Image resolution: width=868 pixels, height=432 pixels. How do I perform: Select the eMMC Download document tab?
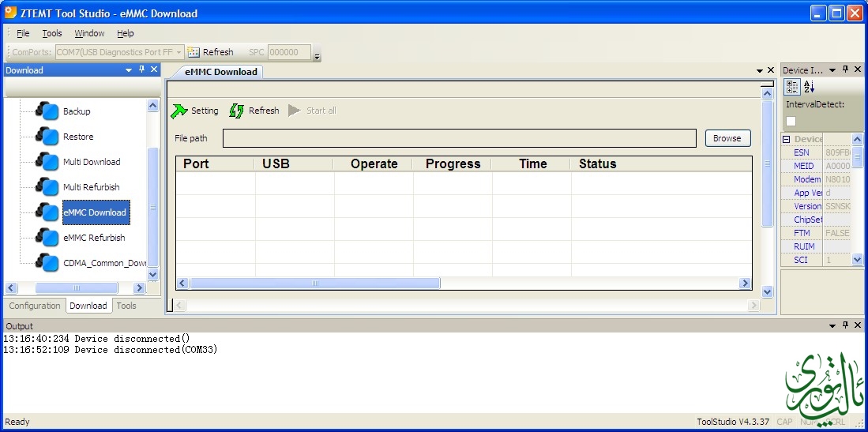point(221,71)
